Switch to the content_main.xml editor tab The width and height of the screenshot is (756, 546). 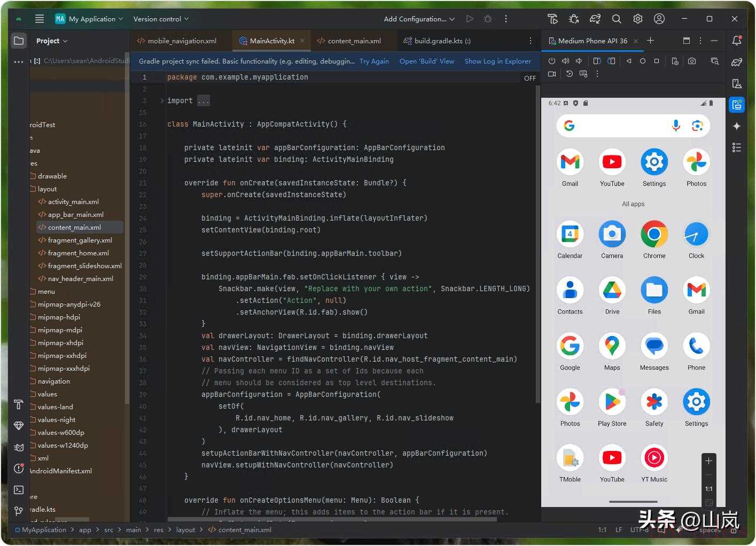pyautogui.click(x=354, y=41)
